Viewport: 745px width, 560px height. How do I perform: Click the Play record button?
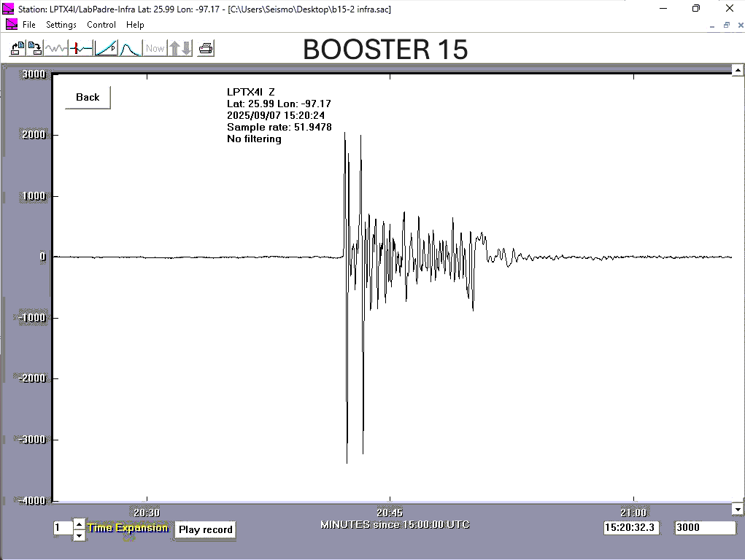coord(205,529)
